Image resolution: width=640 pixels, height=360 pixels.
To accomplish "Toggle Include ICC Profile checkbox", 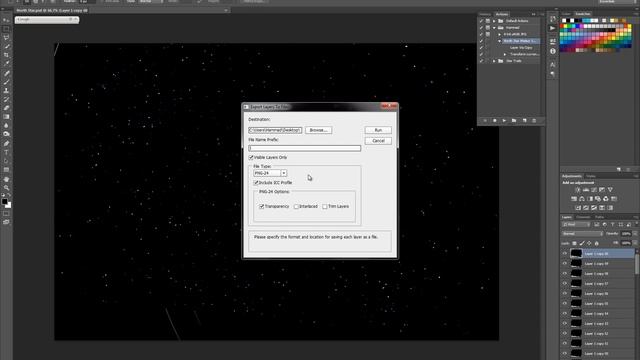I will tap(256, 183).
